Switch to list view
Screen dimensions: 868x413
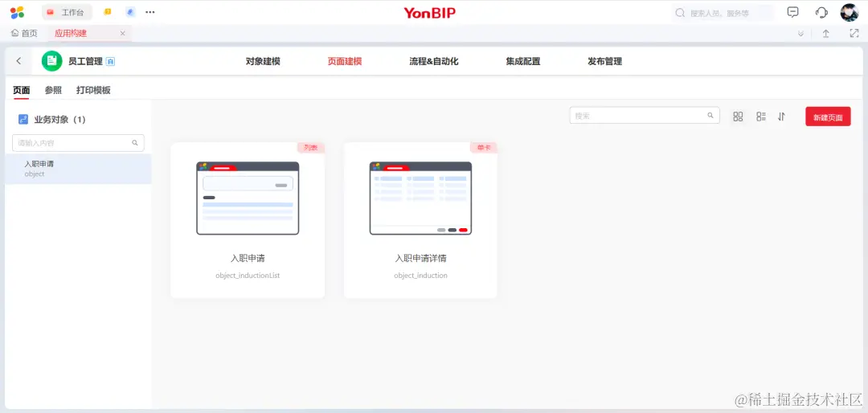(x=761, y=117)
